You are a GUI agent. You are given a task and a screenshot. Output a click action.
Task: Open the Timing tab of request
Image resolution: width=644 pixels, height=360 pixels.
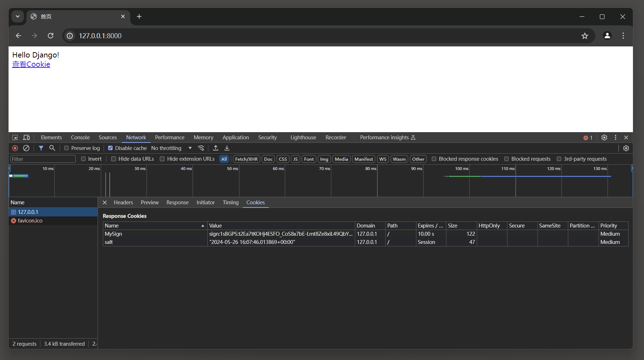[231, 202]
